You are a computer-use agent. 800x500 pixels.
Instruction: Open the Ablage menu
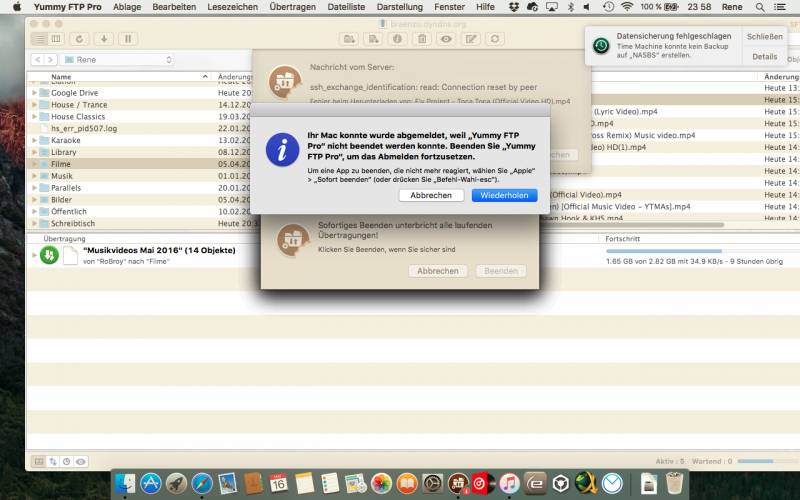[x=127, y=7]
